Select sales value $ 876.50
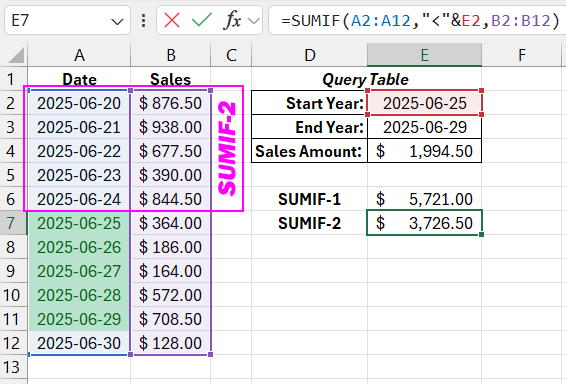 (x=170, y=103)
